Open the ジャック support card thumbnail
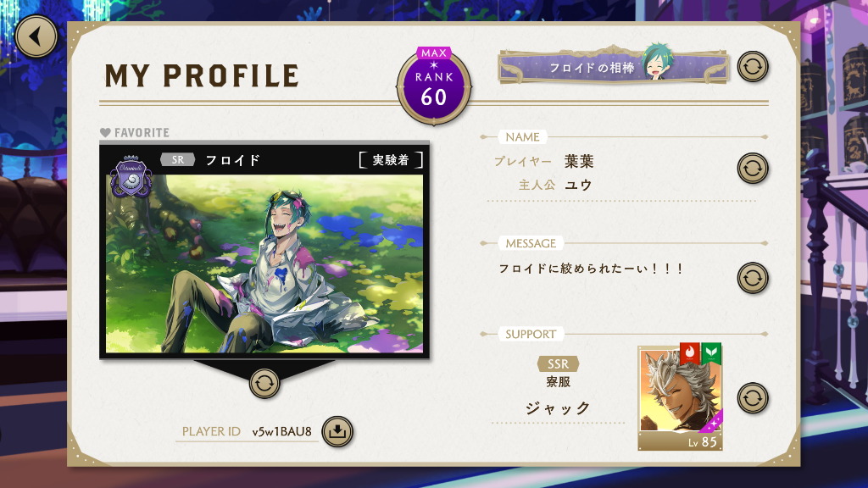Screen dimensions: 868x488 (x=681, y=398)
